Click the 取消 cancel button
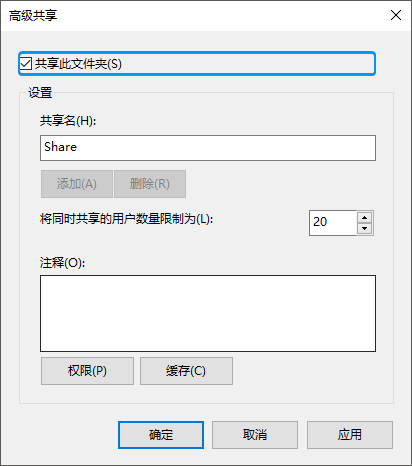The height and width of the screenshot is (466, 412). coord(255,435)
